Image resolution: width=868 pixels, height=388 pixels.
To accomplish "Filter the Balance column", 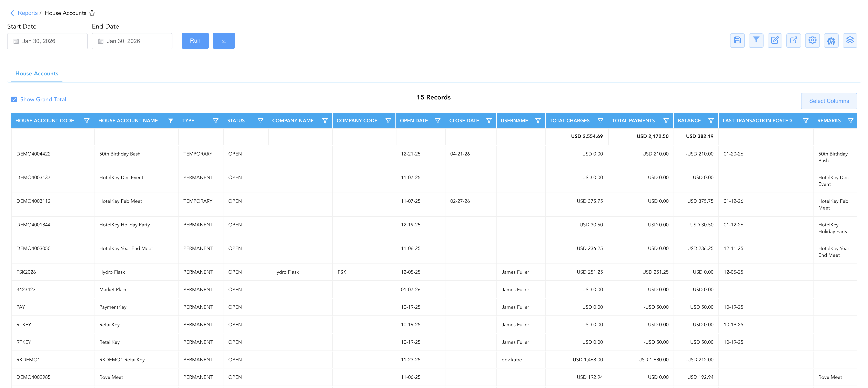I will (x=711, y=121).
